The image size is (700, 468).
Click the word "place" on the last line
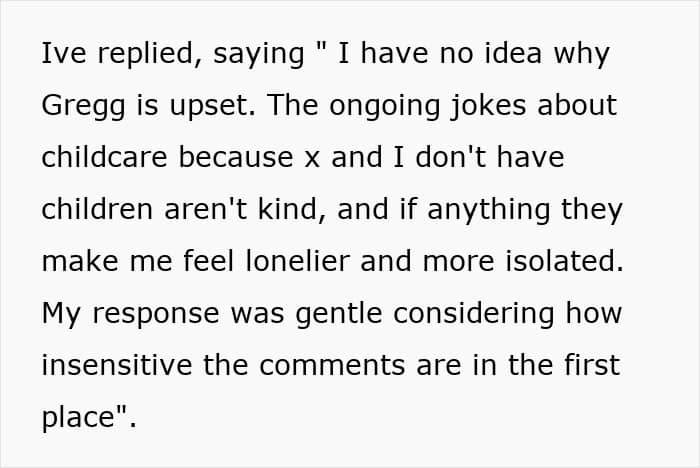(x=79, y=418)
